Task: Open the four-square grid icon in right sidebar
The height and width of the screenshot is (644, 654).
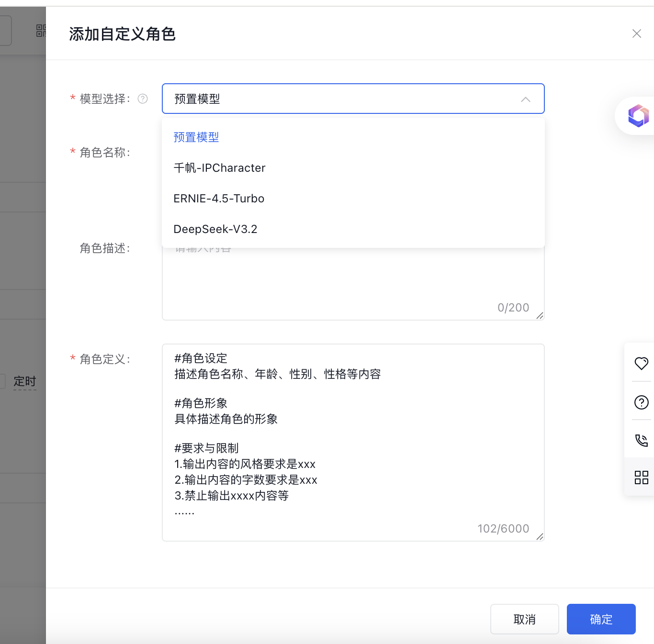Action: click(x=641, y=477)
